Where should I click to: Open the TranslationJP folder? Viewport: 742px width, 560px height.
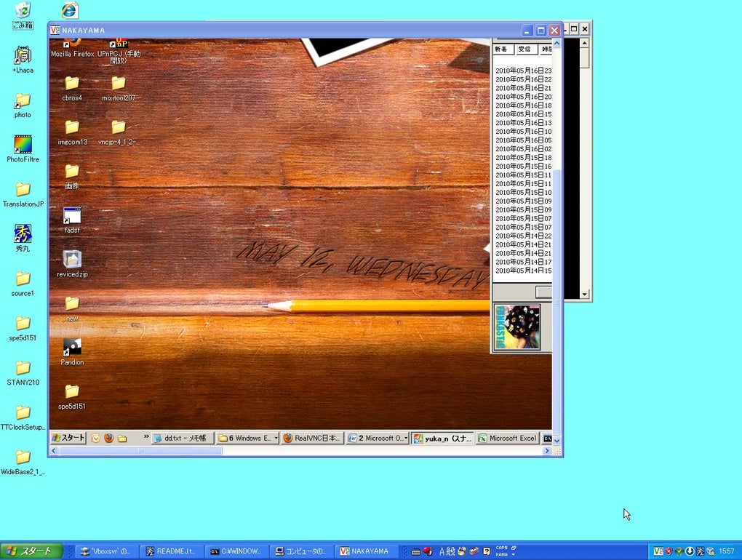coord(23,190)
